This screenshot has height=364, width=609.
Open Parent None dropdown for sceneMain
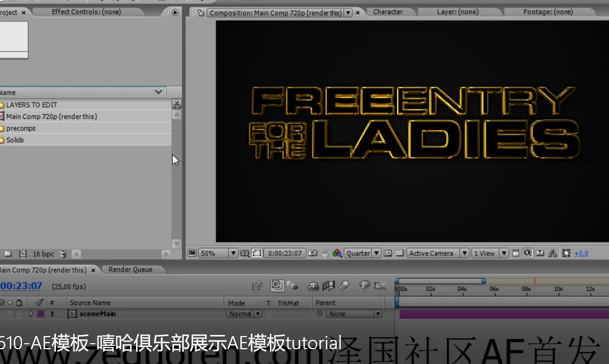click(x=354, y=314)
